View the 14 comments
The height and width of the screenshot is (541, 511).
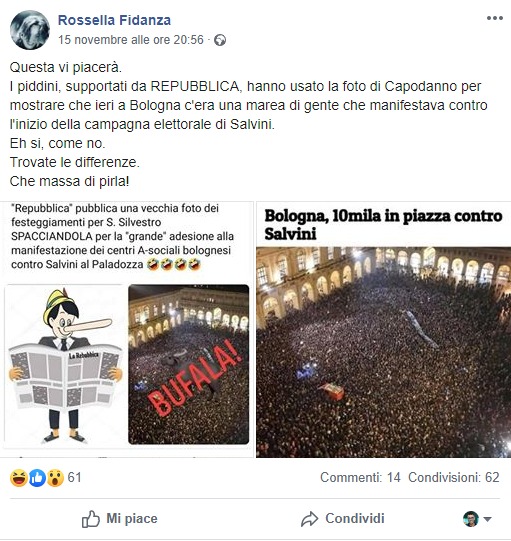click(x=360, y=478)
